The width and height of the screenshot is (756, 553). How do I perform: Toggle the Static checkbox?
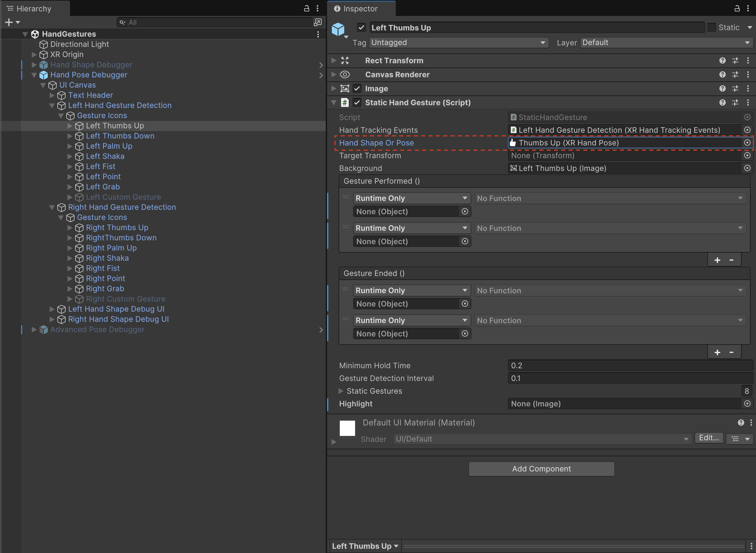pyautogui.click(x=711, y=27)
